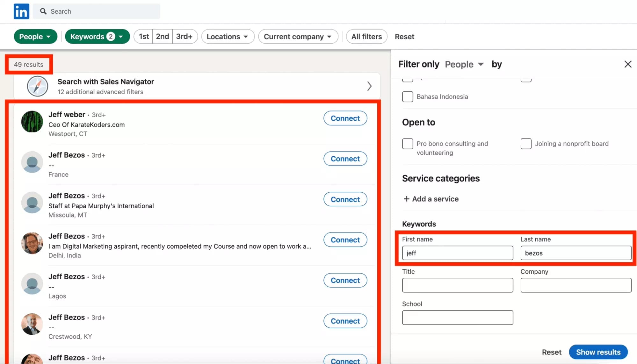This screenshot has height=364, width=637.
Task: Open Jeff weber's profile picture
Action: 32,122
